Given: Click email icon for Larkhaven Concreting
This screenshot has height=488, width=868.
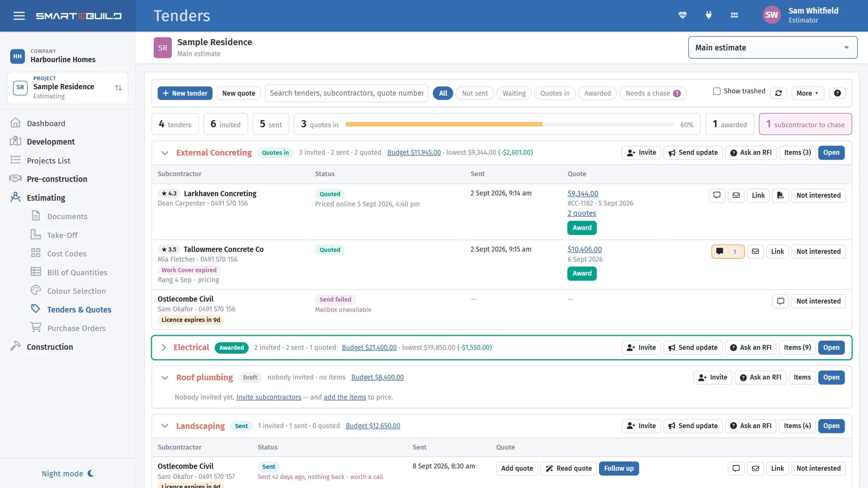Looking at the screenshot, I should pos(736,195).
